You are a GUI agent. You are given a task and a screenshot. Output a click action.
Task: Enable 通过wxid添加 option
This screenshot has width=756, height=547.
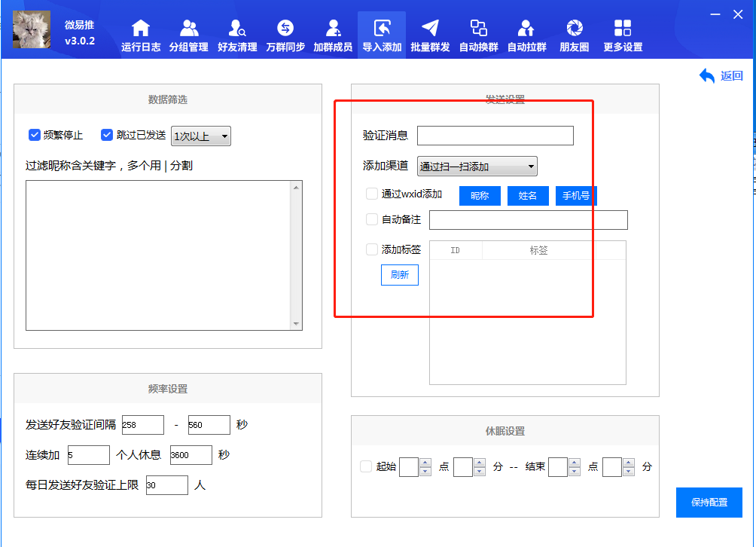(x=371, y=194)
